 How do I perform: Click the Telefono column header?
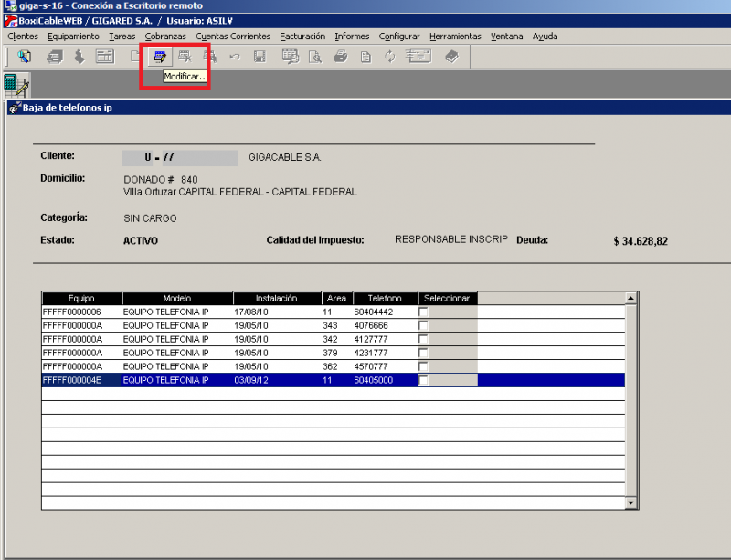(x=384, y=299)
